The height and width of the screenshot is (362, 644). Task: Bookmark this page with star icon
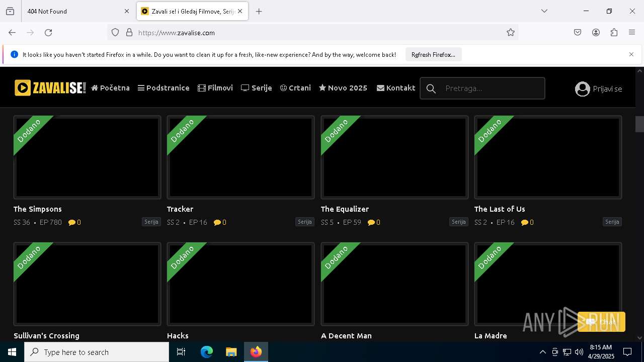pyautogui.click(x=511, y=33)
